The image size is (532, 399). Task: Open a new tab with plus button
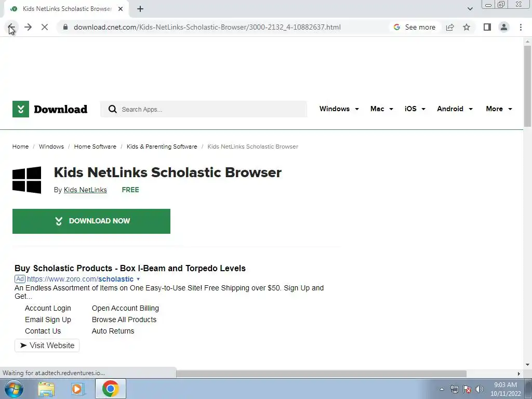click(x=140, y=9)
